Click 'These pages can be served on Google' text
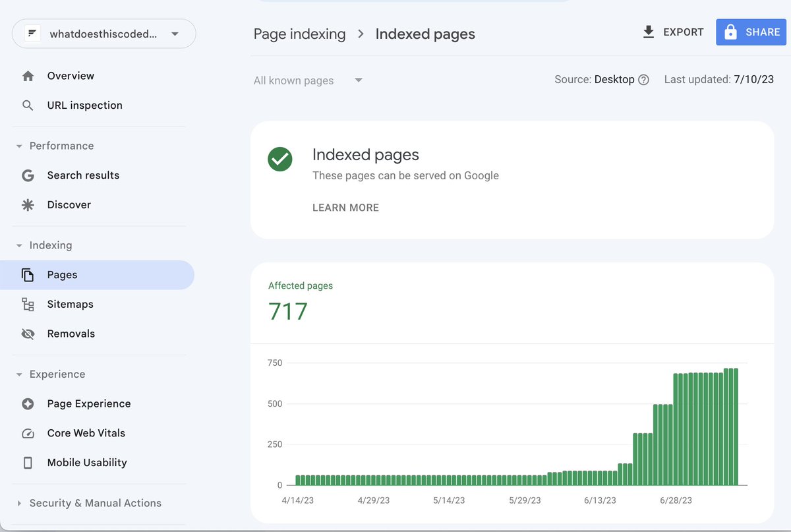This screenshot has height=532, width=791. click(x=405, y=176)
